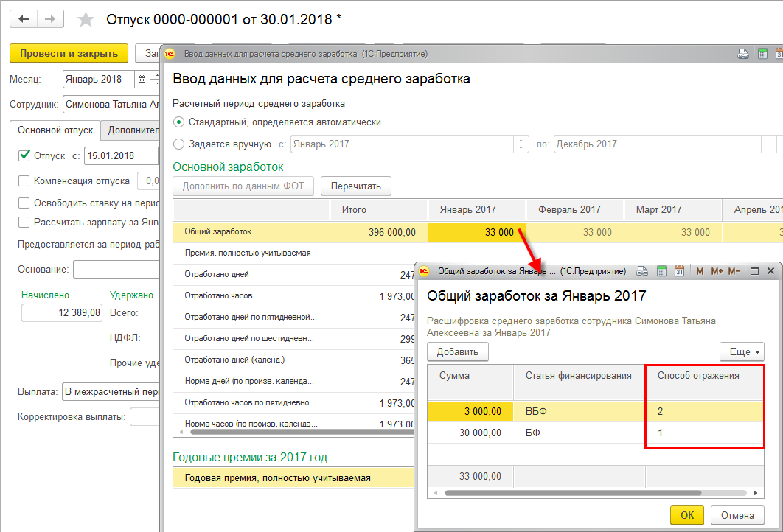Click the Перечитать button
The width and height of the screenshot is (783, 532).
pyautogui.click(x=355, y=186)
